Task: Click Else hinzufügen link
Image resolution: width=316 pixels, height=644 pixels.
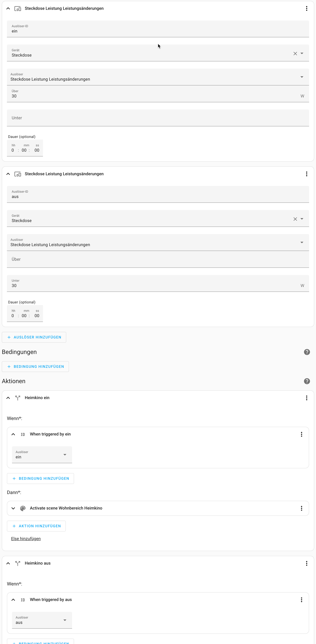Action: [26, 539]
